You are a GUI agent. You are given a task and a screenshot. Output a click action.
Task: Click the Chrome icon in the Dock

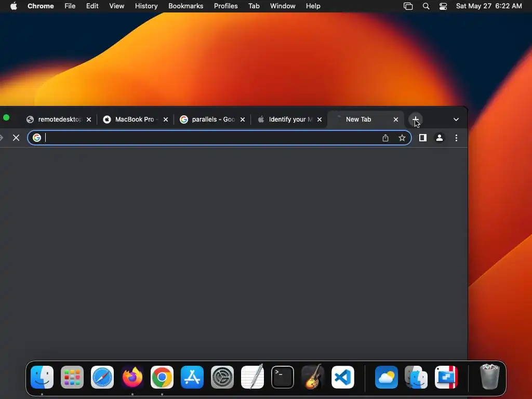(x=162, y=377)
